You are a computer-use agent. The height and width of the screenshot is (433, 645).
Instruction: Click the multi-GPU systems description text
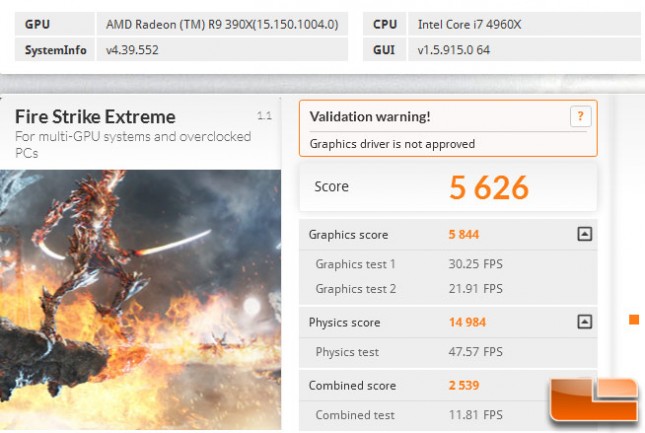pos(133,145)
